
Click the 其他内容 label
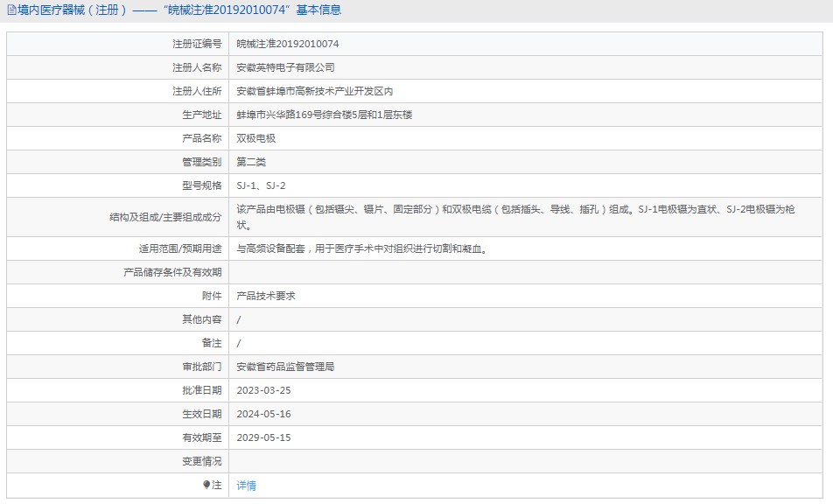[201, 319]
